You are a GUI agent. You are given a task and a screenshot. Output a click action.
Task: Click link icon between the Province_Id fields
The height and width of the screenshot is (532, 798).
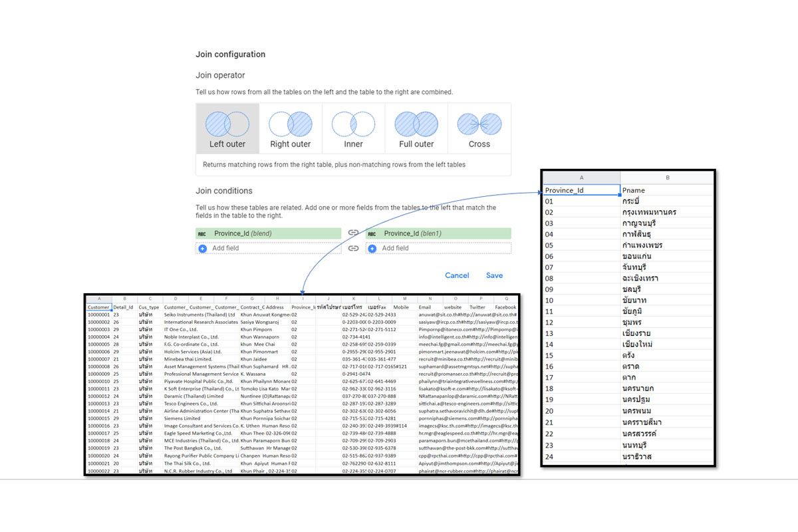point(353,233)
